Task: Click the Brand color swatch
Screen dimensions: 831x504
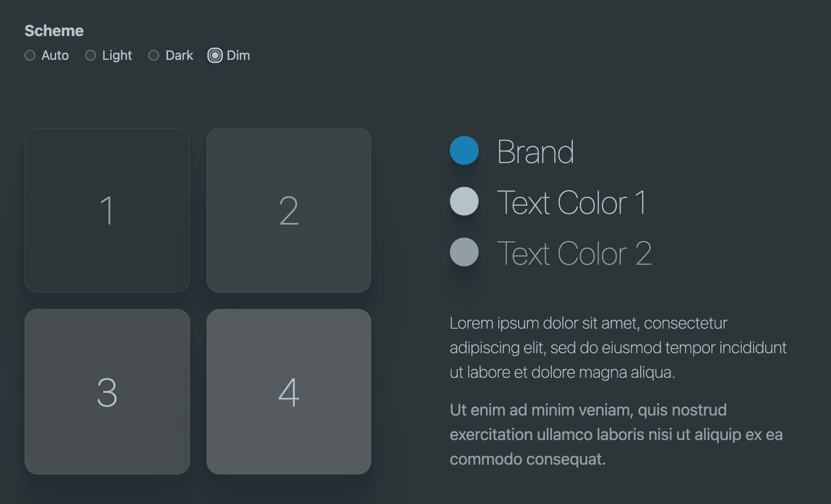Action: [x=465, y=151]
